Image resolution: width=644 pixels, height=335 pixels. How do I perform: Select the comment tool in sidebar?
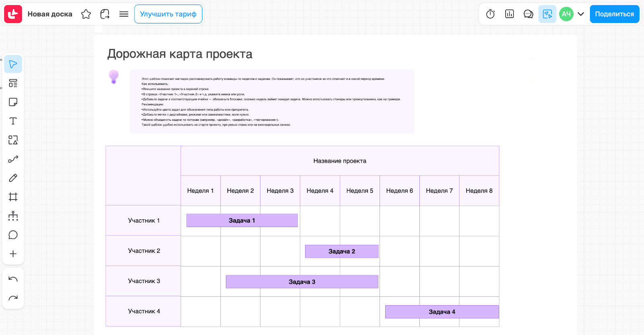coord(13,235)
